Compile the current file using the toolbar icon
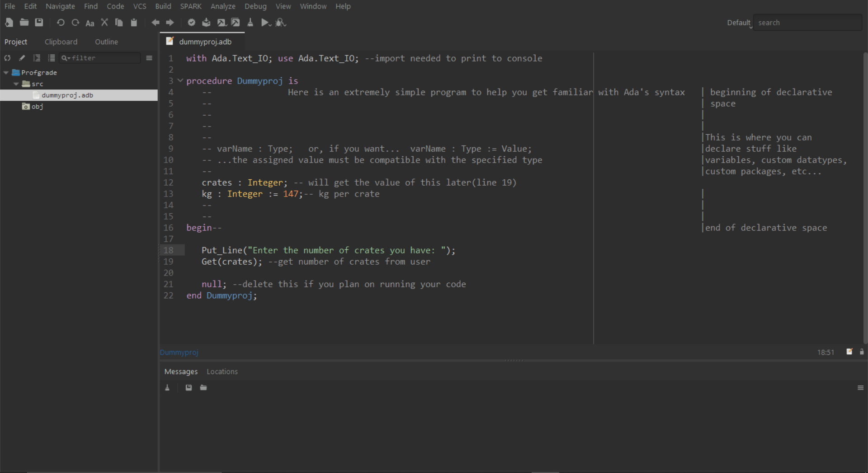 coord(206,23)
